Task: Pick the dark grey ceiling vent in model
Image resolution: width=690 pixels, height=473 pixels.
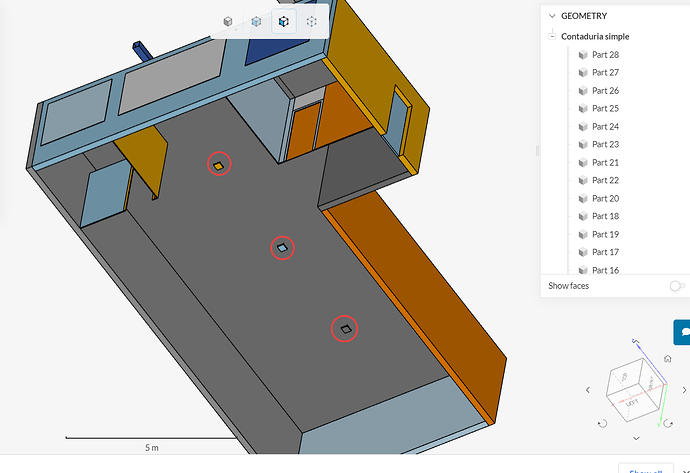Action: tap(346, 329)
